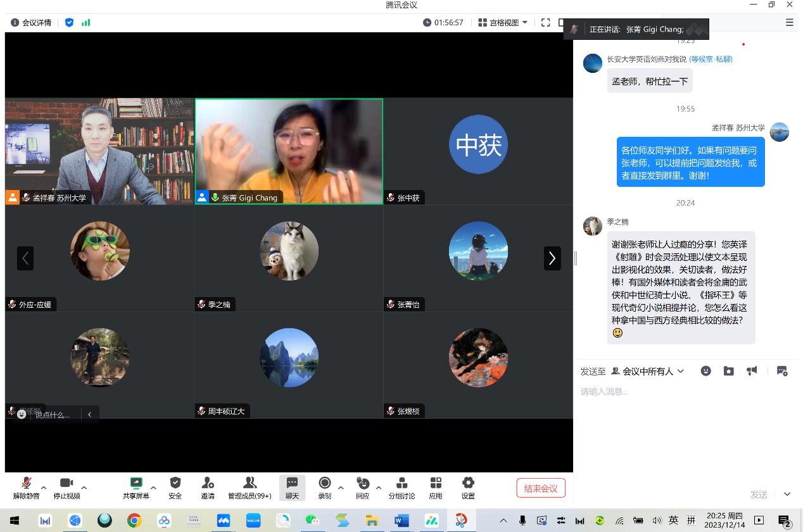Open 管理成员 manage members panel
This screenshot has height=532, width=803.
(x=250, y=484)
